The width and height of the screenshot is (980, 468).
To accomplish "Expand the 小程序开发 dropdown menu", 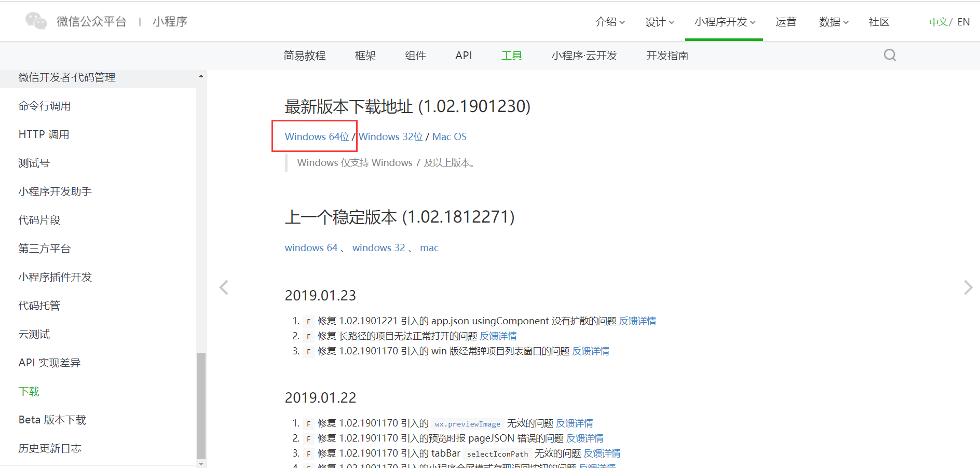I will coord(725,22).
